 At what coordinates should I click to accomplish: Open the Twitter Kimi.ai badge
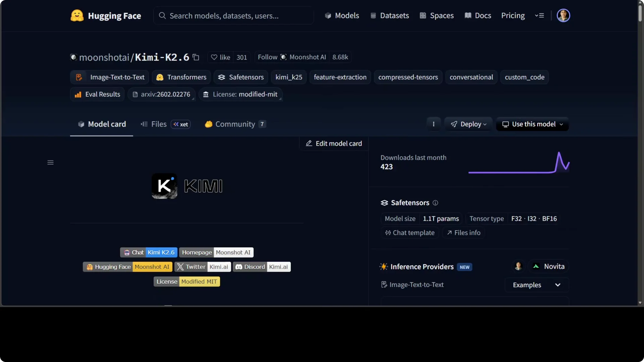(203, 267)
